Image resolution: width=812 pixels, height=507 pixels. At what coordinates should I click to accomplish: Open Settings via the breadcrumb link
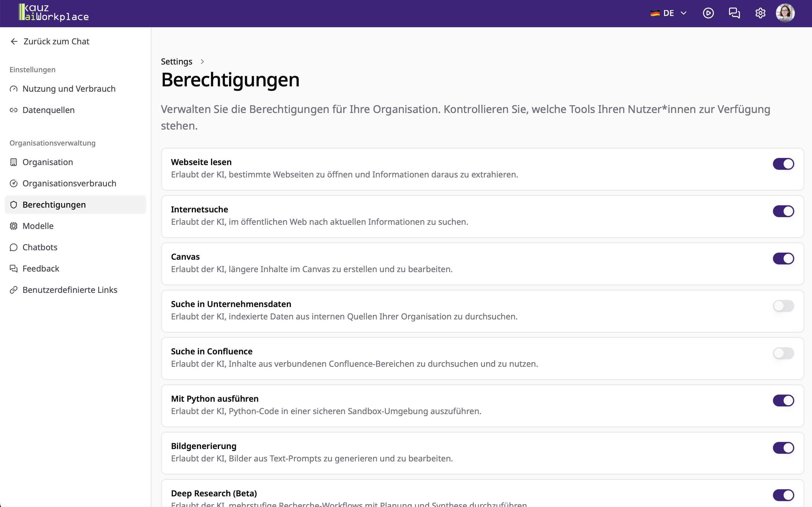coord(176,61)
